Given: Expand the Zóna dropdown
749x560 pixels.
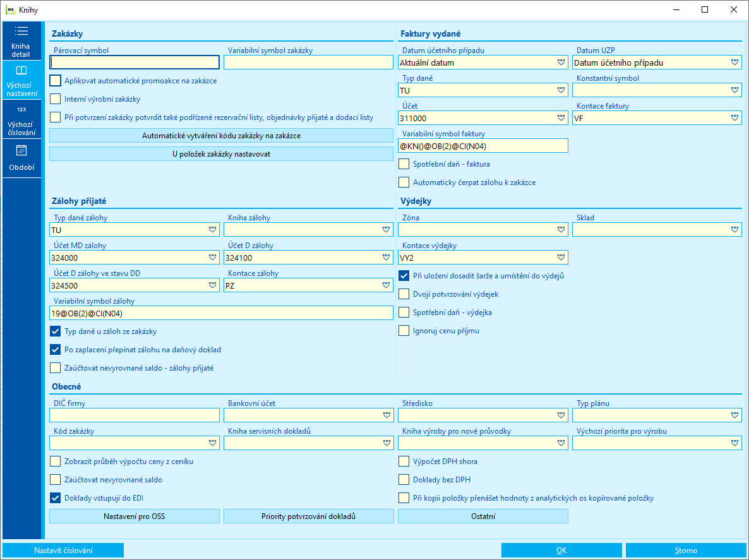Looking at the screenshot, I should pos(561,230).
